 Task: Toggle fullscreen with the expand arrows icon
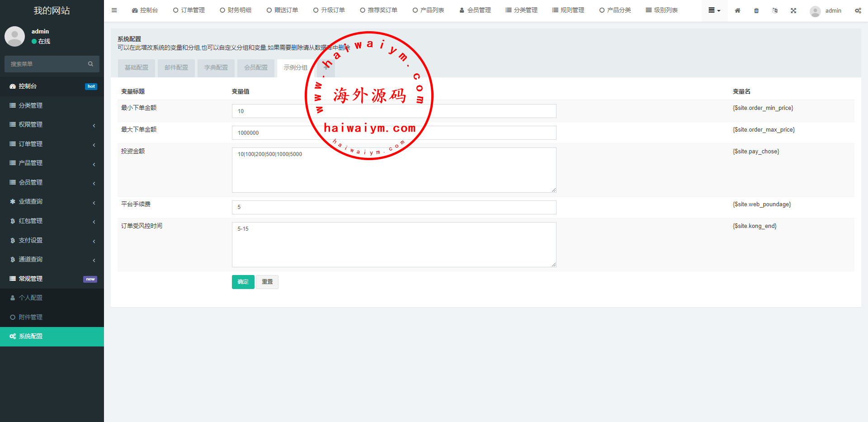pos(793,10)
